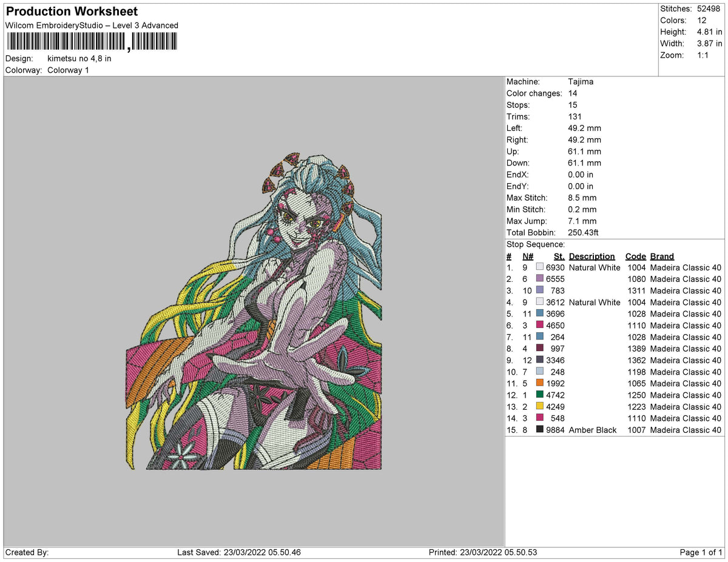Select the 'Last Saved: 23/03/2022 05.50.46' text

[x=239, y=552]
